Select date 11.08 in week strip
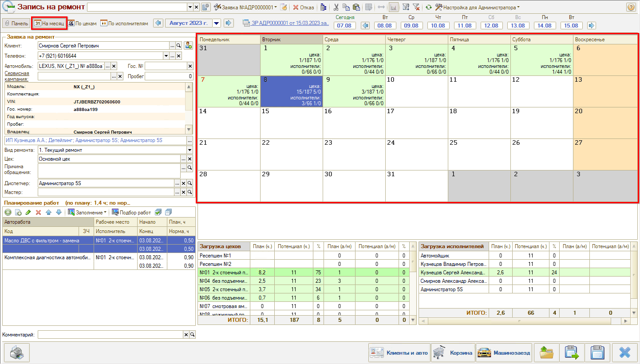The height and width of the screenshot is (364, 640). (465, 26)
